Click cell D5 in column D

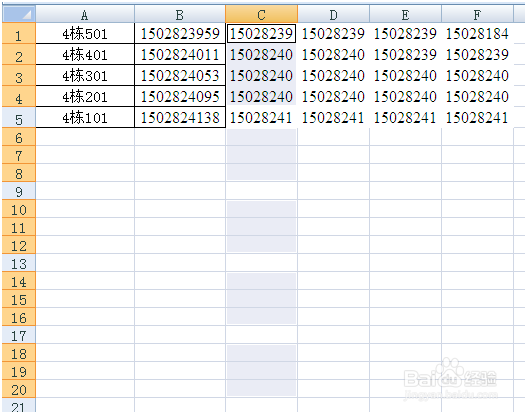pos(333,117)
